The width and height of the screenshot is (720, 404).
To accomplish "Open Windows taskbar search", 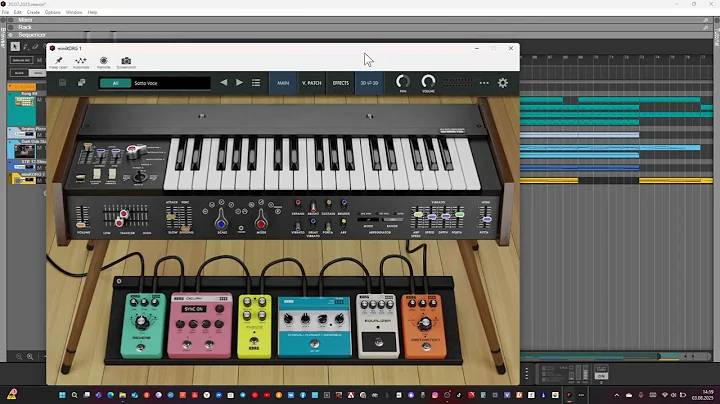I will pyautogui.click(x=74, y=395).
